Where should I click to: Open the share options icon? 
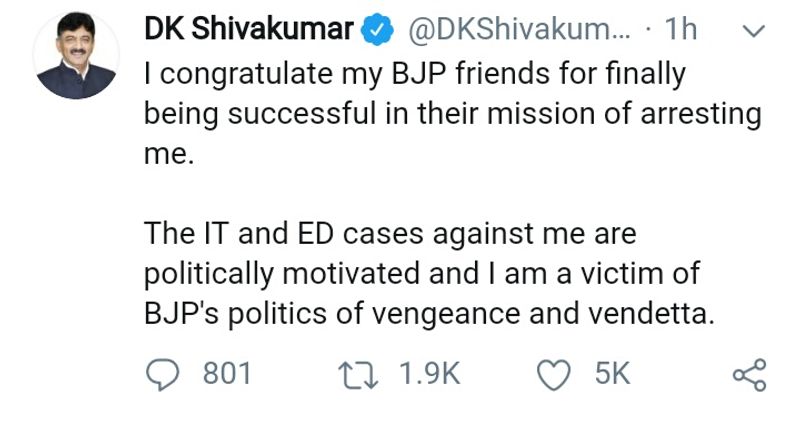[749, 374]
